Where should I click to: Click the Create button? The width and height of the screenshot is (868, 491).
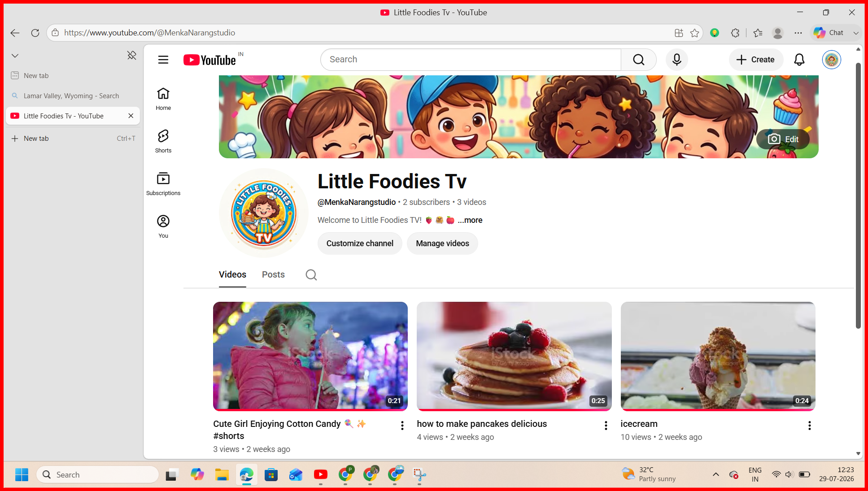(x=756, y=60)
